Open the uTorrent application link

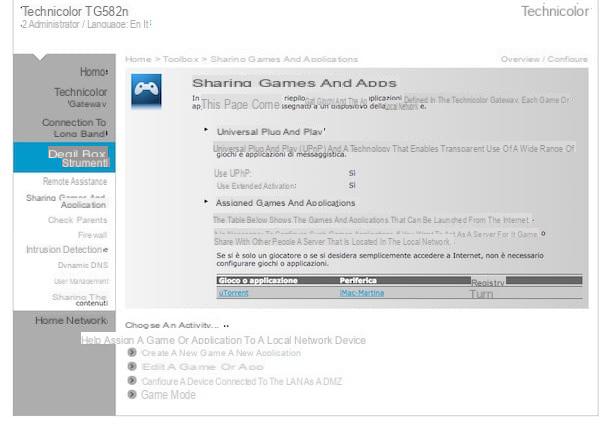pos(233,293)
